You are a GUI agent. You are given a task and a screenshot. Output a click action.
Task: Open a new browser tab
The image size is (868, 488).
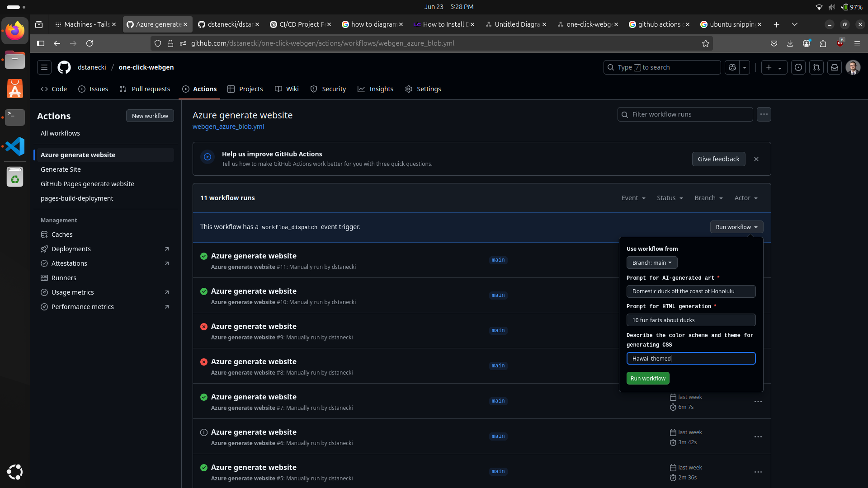(776, 24)
